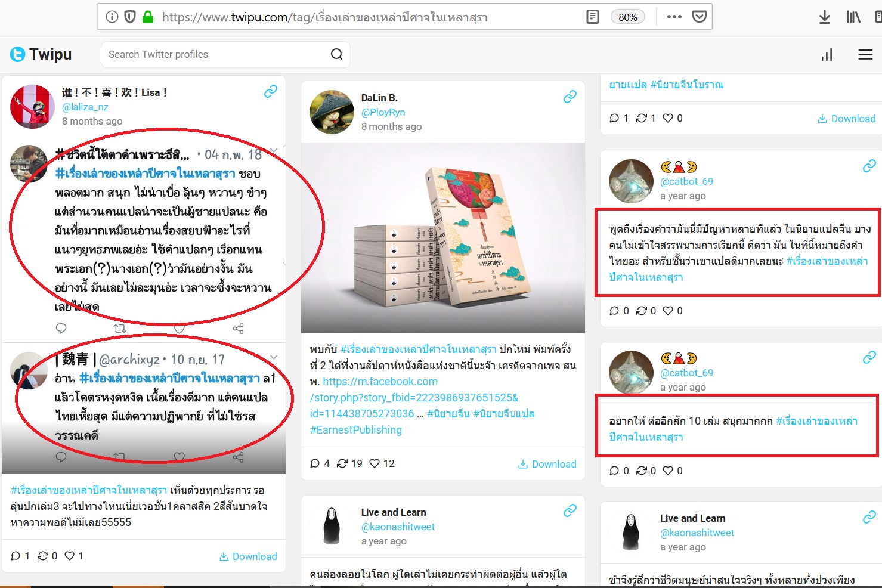
Task: Open @laliza_nz profile link
Action: [x=85, y=107]
